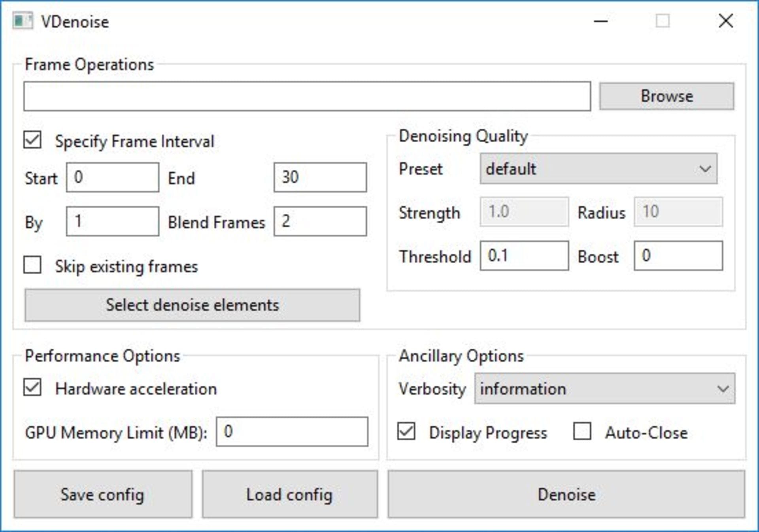Open the Verbosity dropdown
Image resolution: width=759 pixels, height=532 pixels.
(605, 389)
